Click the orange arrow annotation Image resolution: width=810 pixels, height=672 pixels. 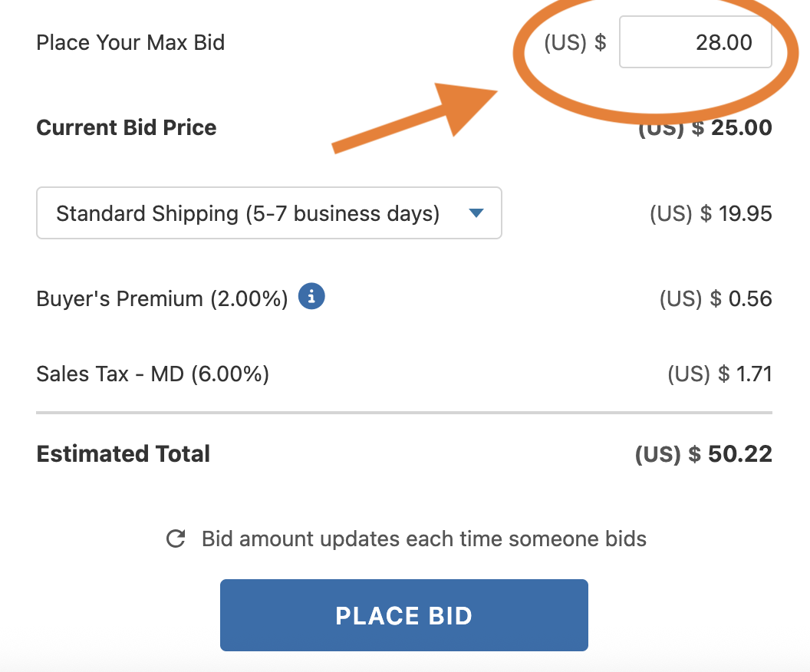pos(414,118)
